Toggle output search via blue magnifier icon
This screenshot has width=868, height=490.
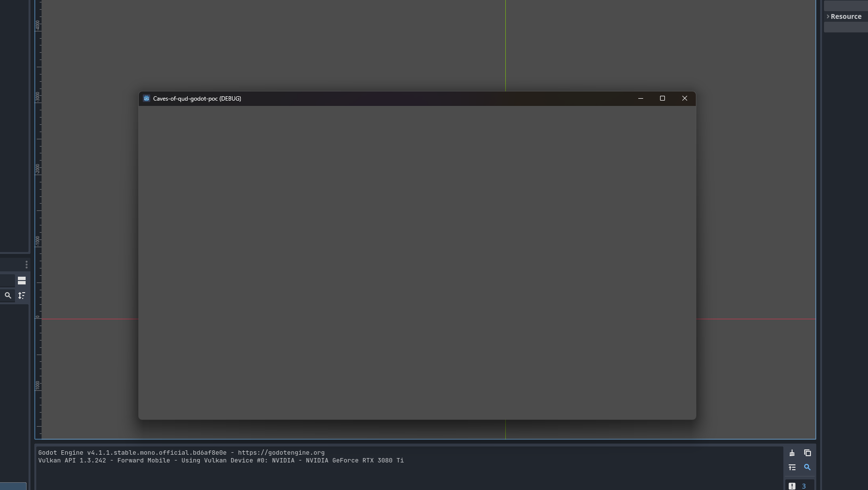point(807,467)
